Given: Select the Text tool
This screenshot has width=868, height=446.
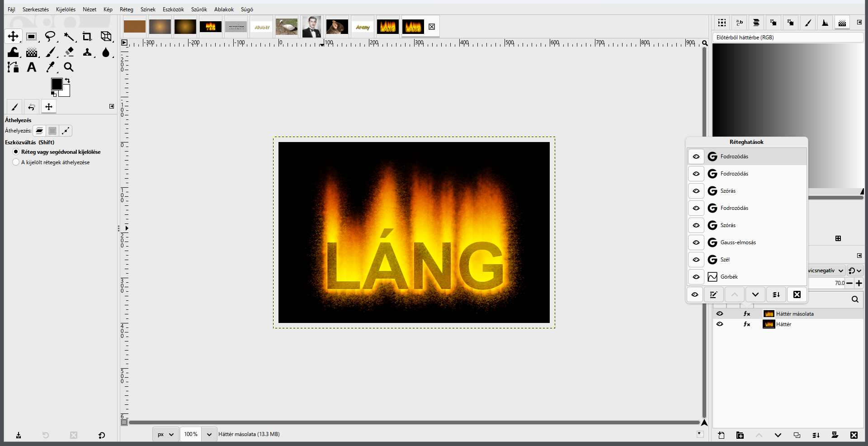Looking at the screenshot, I should click(x=31, y=67).
